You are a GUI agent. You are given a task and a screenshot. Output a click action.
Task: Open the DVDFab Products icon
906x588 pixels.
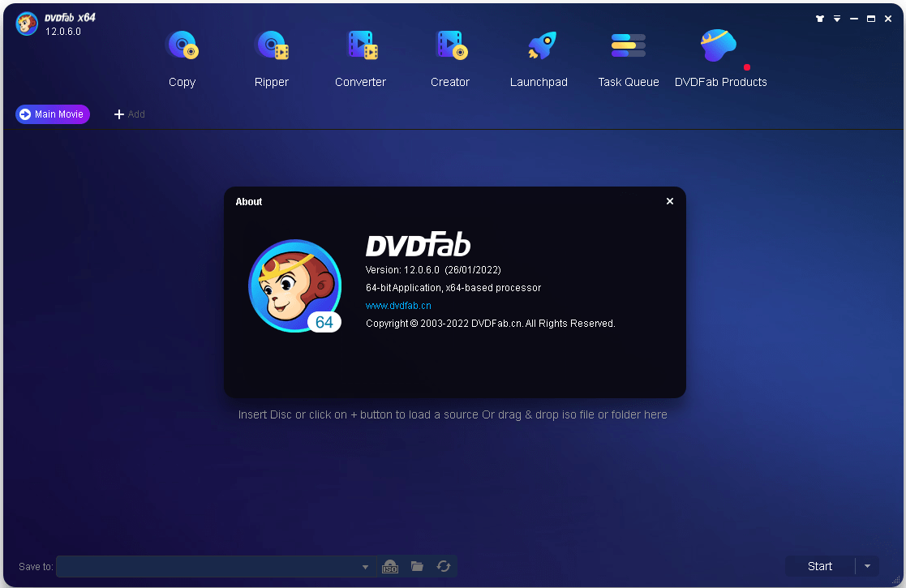pyautogui.click(x=719, y=45)
